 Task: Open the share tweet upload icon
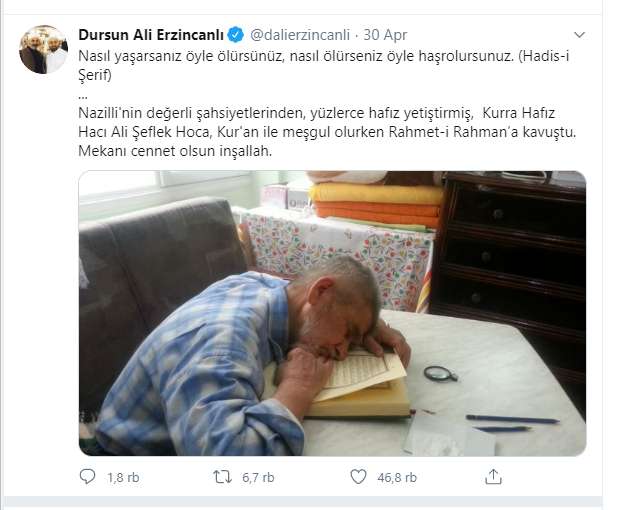click(x=493, y=477)
